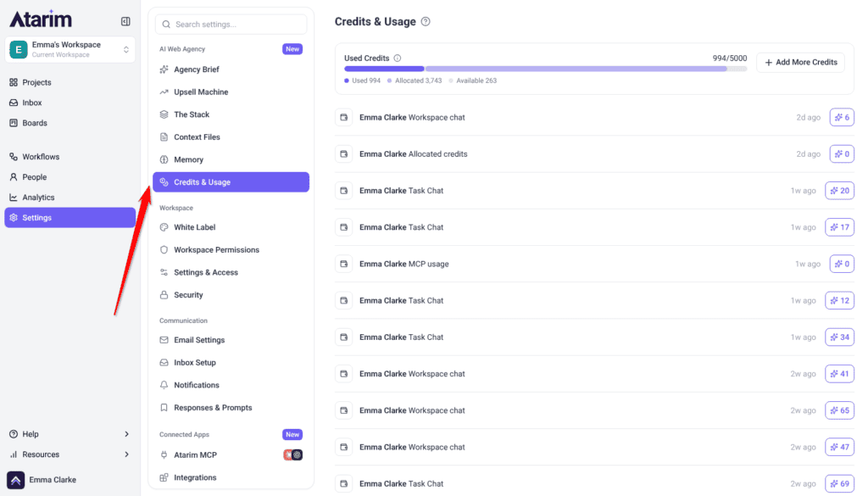
Task: Click the 20 credits badge on Task Chat row
Action: point(839,191)
